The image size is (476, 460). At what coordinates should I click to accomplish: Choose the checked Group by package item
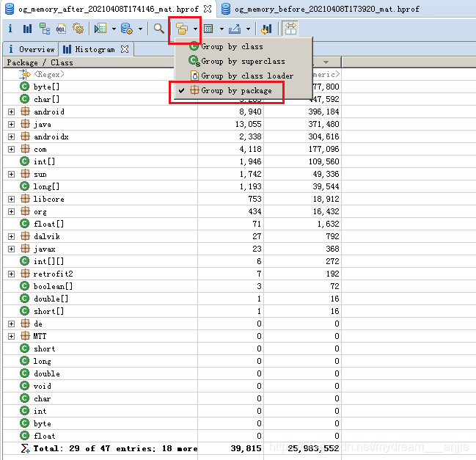[x=244, y=90]
